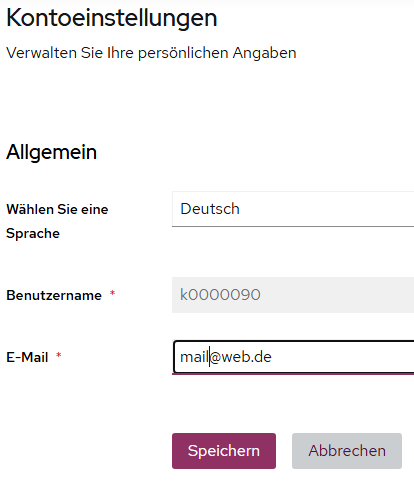
Task: Click the word 'Sprache' in the label
Action: click(x=33, y=234)
